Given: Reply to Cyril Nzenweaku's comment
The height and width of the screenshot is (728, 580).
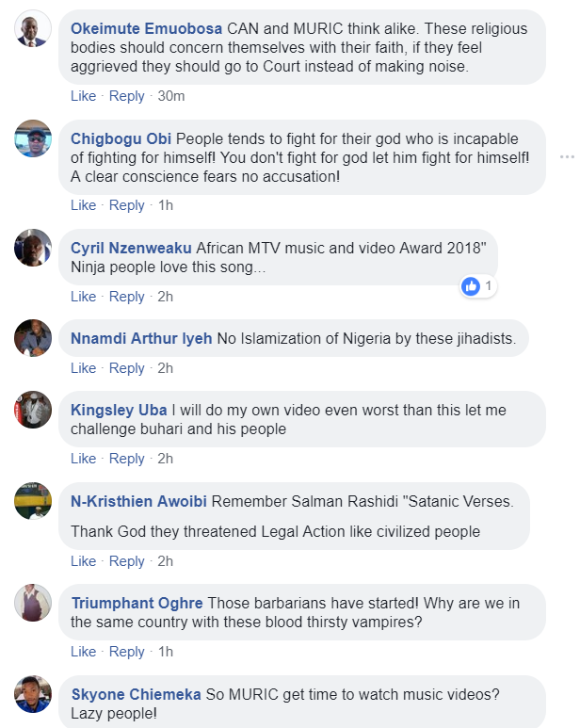Looking at the screenshot, I should (x=127, y=297).
